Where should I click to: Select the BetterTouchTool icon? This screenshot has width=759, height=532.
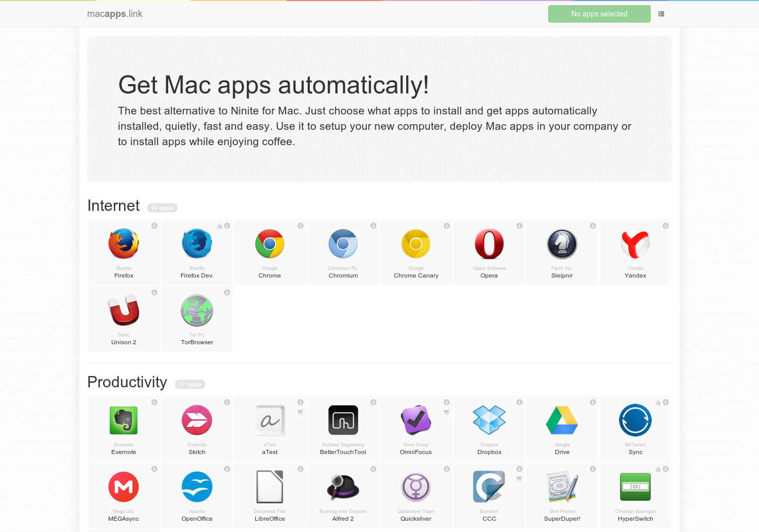pyautogui.click(x=343, y=420)
